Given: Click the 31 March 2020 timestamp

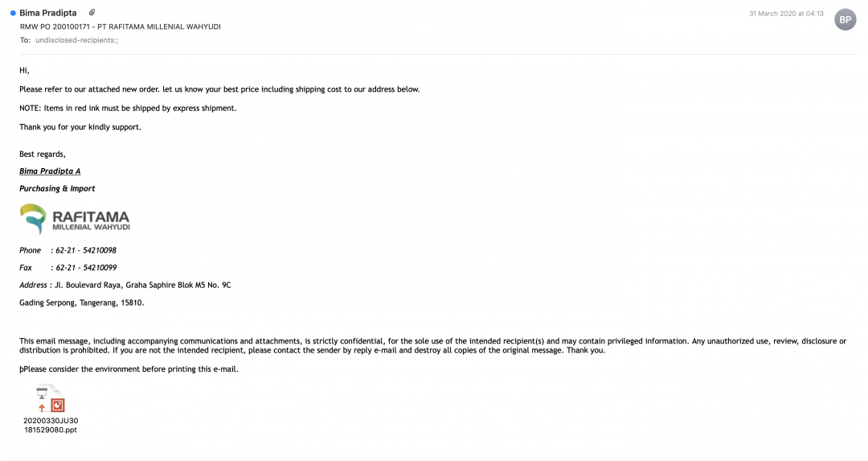Looking at the screenshot, I should (786, 14).
